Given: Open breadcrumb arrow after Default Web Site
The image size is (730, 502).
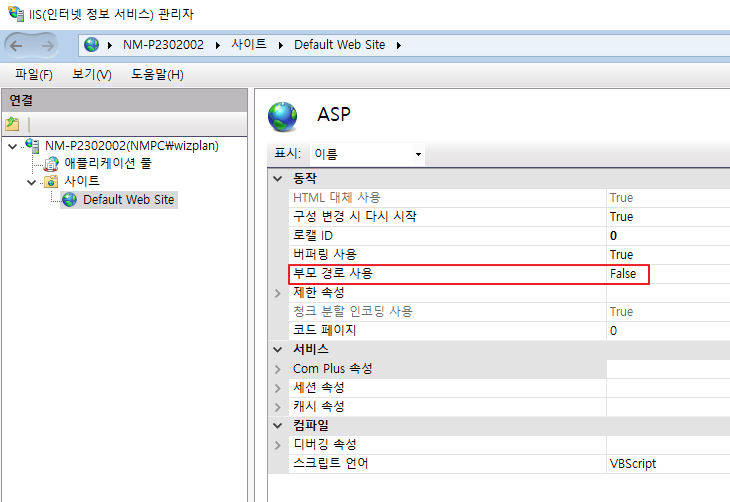Looking at the screenshot, I should click(x=399, y=45).
